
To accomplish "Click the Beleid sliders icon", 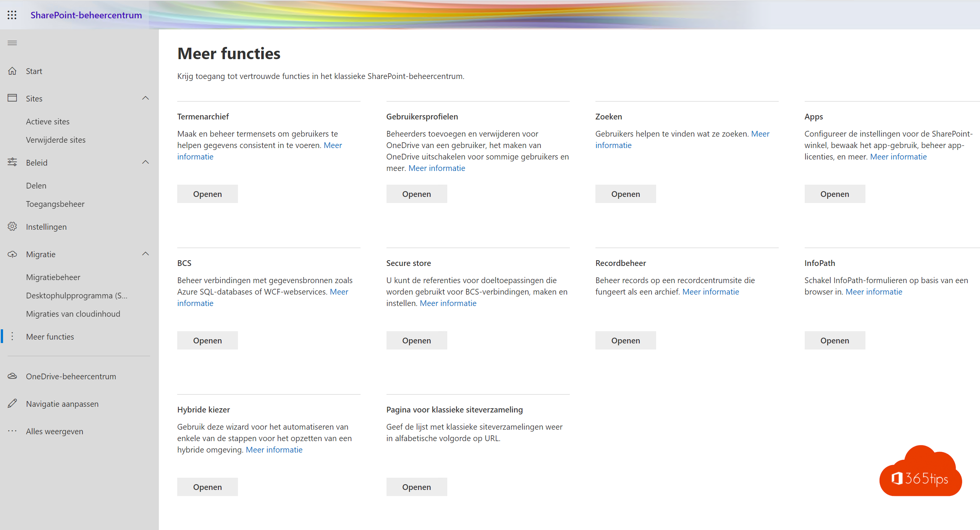I will [12, 162].
